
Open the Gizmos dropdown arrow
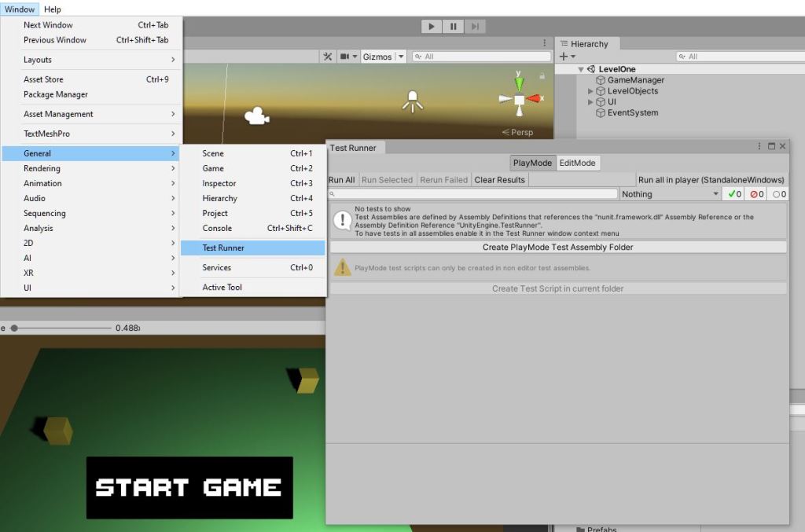point(401,57)
